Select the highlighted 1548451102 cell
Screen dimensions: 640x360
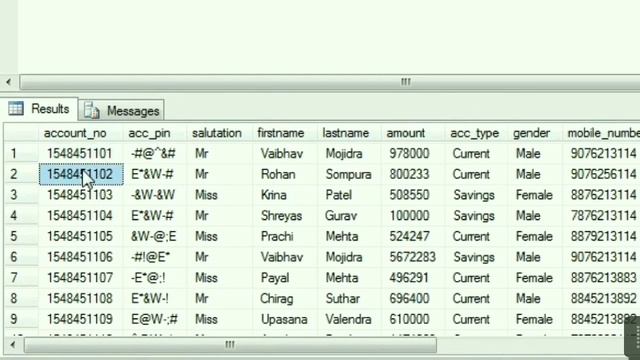tap(81, 174)
